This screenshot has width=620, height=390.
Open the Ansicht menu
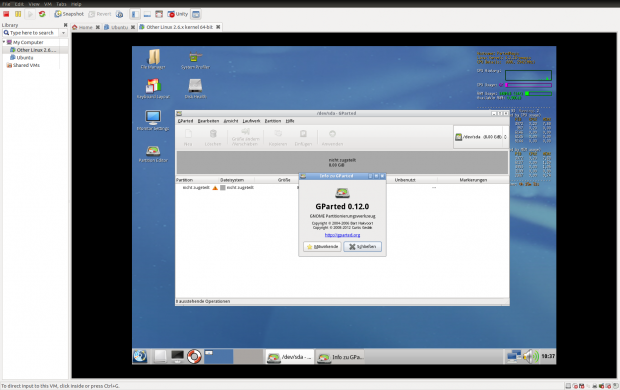[x=231, y=121]
